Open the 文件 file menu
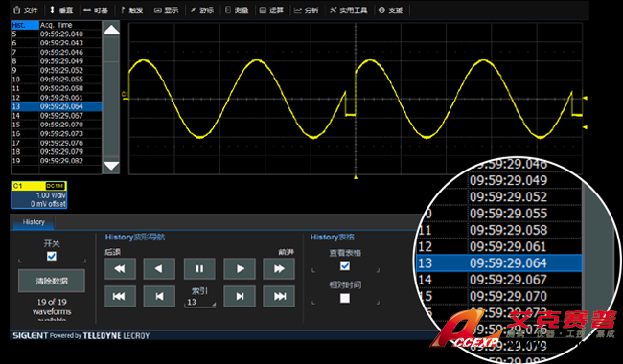 pos(26,11)
